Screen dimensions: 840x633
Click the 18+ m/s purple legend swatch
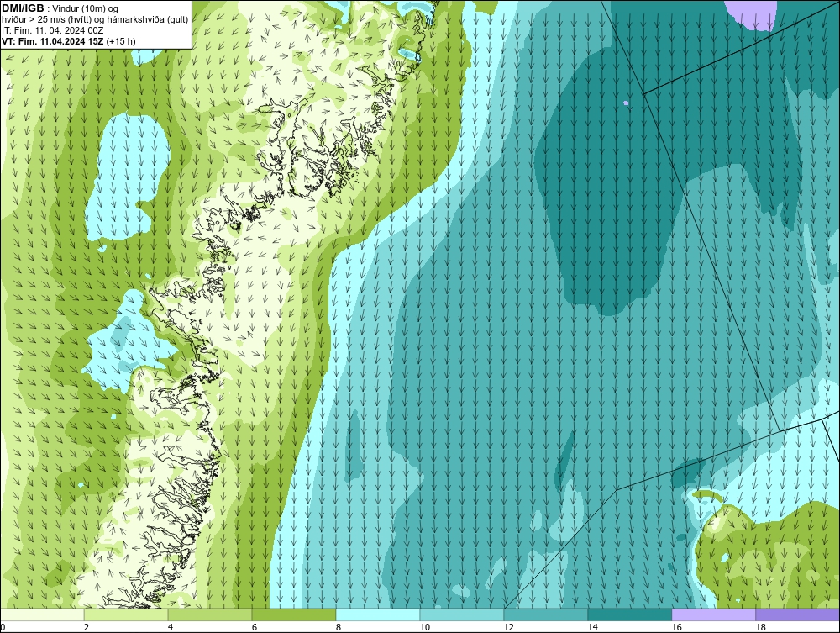[x=798, y=615]
